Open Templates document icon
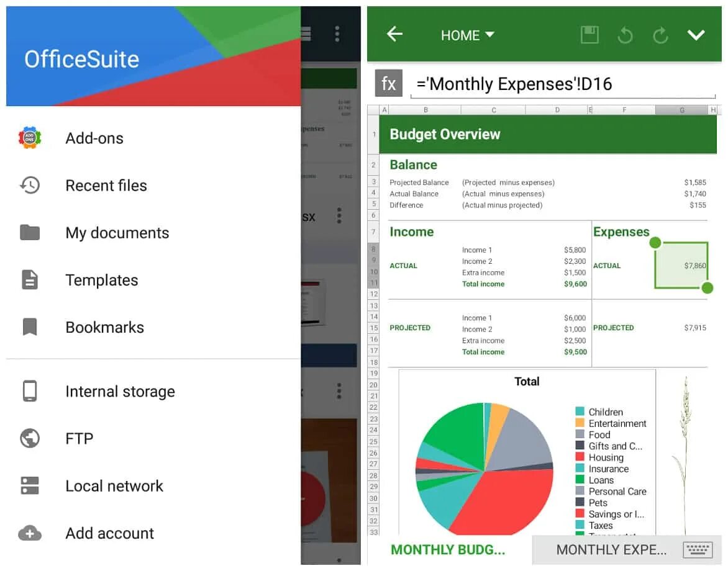The image size is (728, 571). click(x=30, y=280)
